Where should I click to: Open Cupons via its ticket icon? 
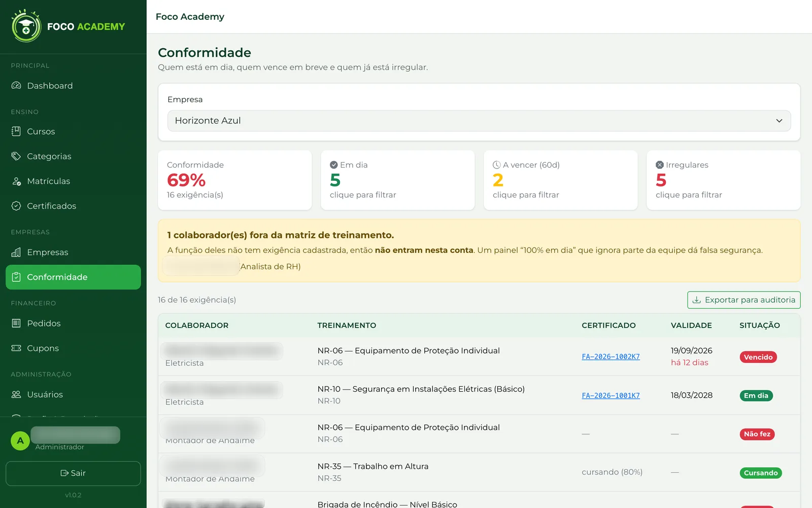16,348
